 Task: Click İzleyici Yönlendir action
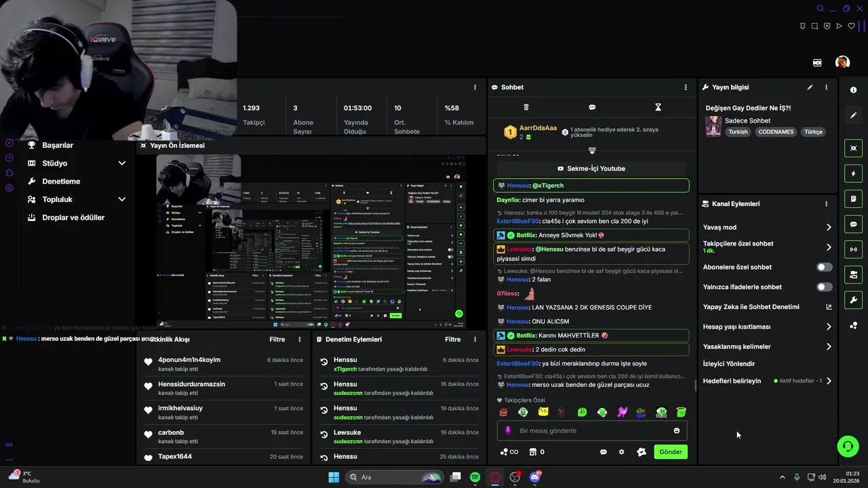[729, 364]
